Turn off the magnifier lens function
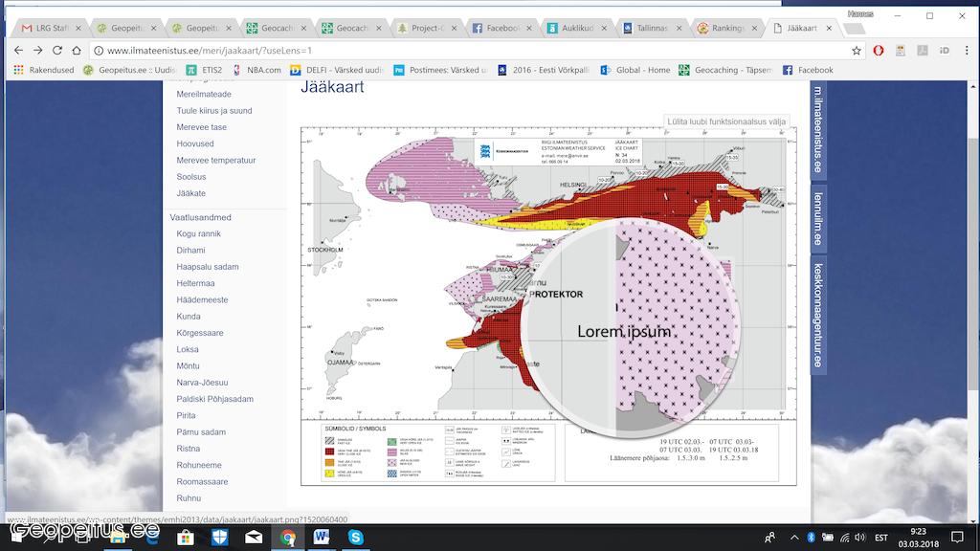The width and height of the screenshot is (980, 551). point(726,121)
